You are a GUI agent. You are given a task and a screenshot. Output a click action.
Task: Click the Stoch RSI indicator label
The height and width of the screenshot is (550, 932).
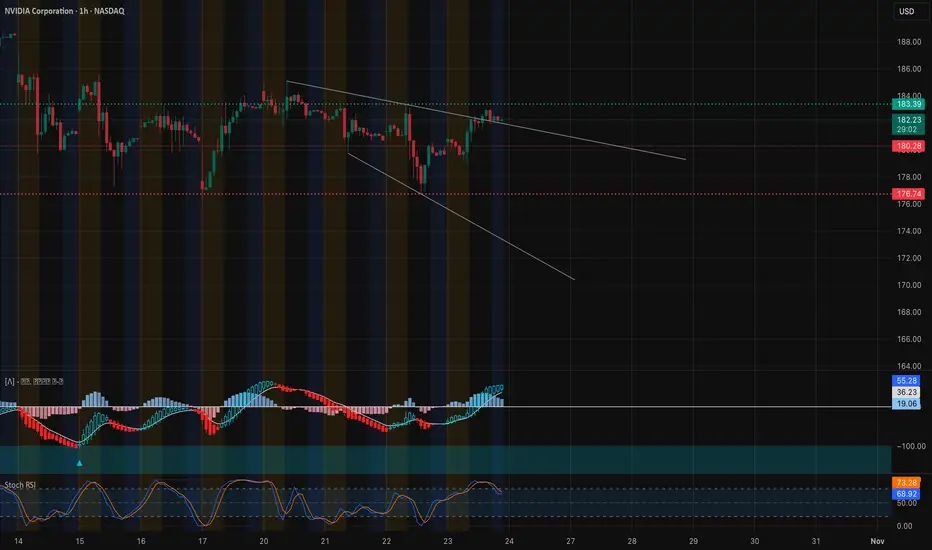pos(20,485)
